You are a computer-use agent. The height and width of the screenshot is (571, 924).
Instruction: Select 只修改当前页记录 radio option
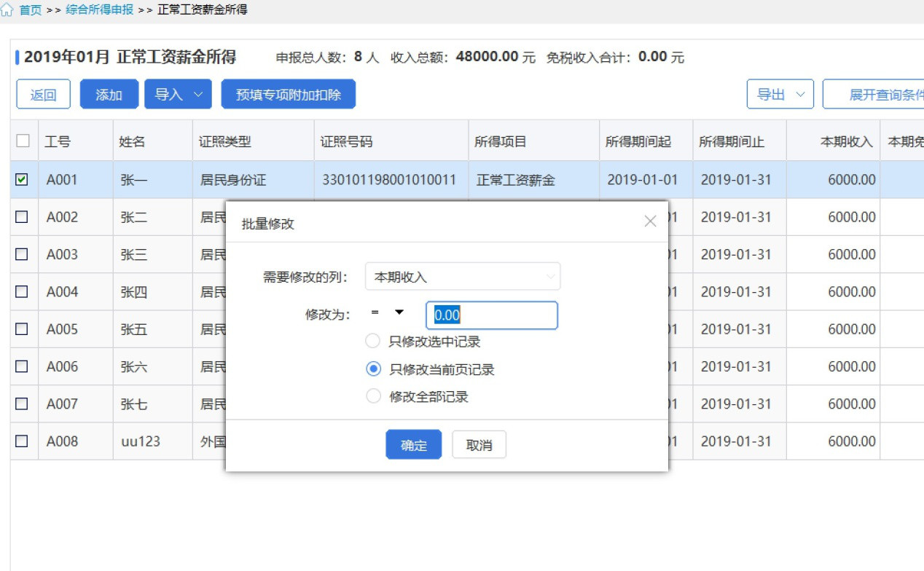point(373,369)
